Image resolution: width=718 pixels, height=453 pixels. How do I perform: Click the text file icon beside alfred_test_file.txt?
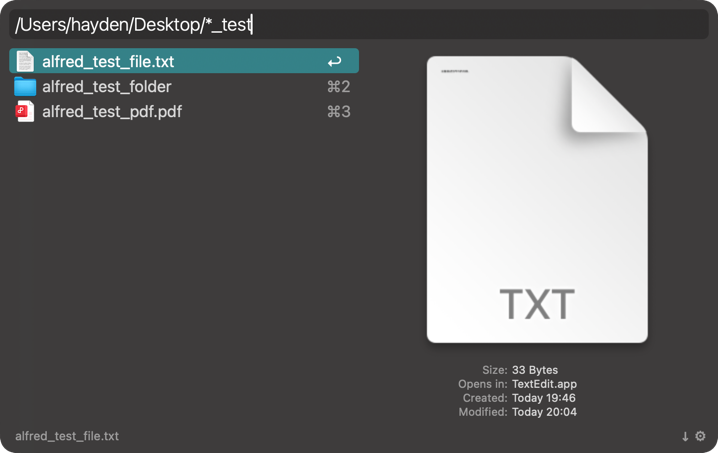(25, 61)
